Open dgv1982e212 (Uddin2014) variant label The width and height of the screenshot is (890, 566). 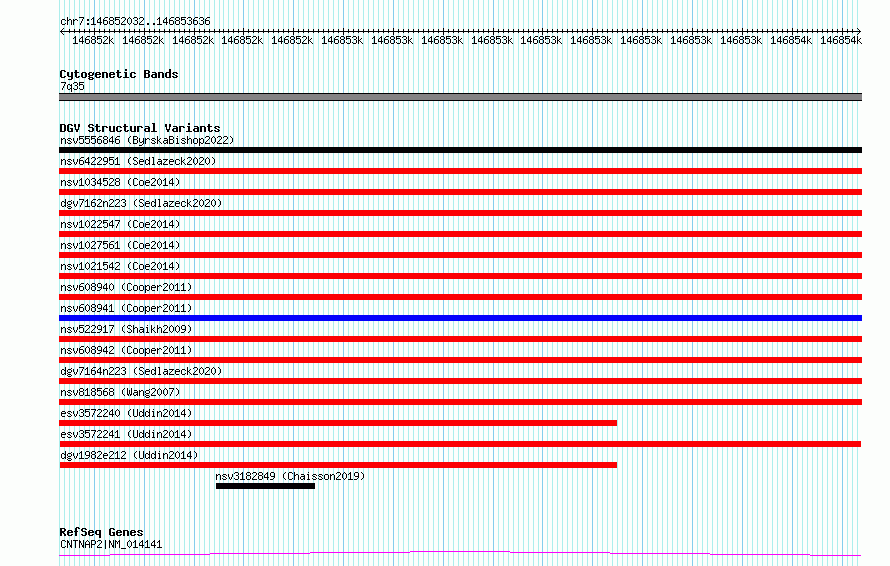pos(129,455)
